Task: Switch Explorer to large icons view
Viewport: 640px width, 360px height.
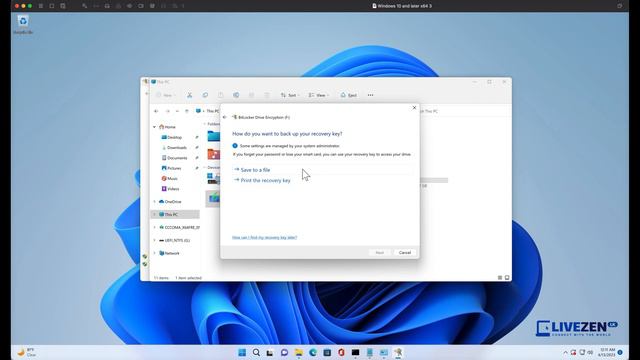Action: pos(507,278)
